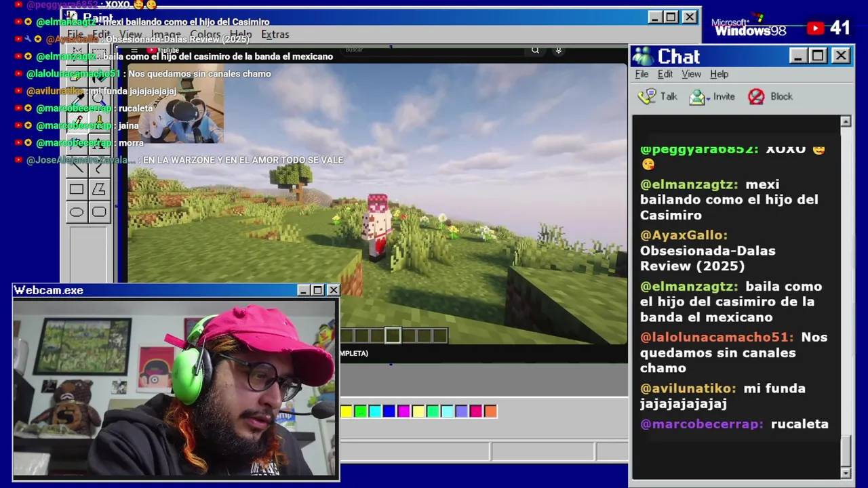The image size is (868, 488).
Task: Select the Line tool in Paint
Action: [77, 167]
